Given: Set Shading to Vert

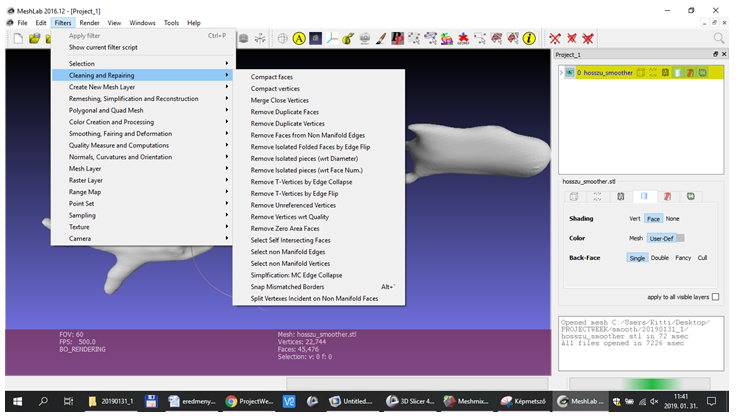Looking at the screenshot, I should click(634, 218).
